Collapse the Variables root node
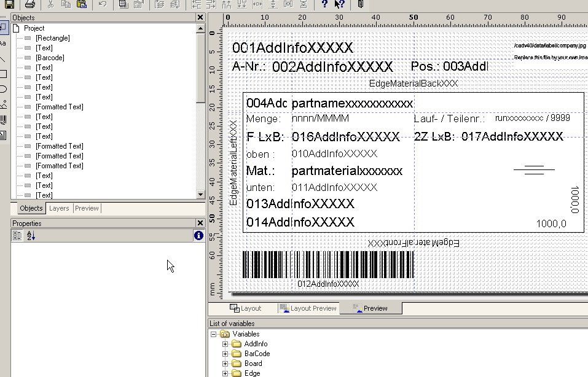 [213, 334]
